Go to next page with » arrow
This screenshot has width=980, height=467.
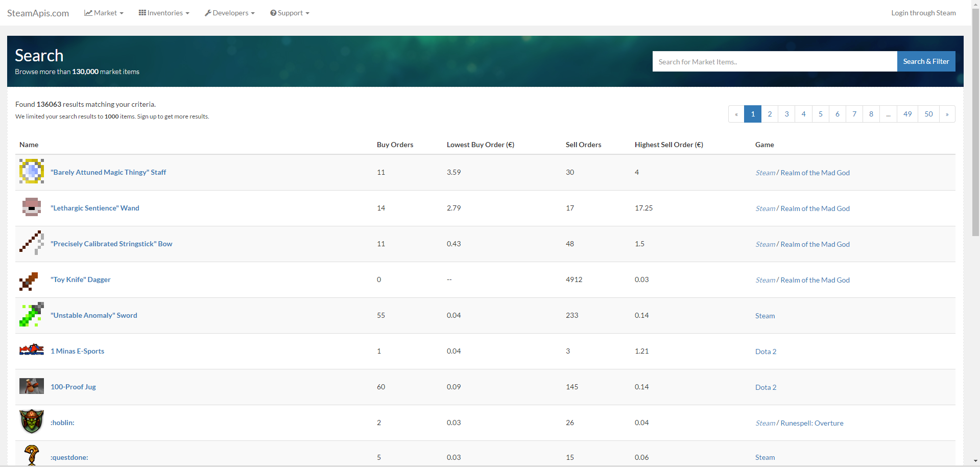click(x=947, y=114)
